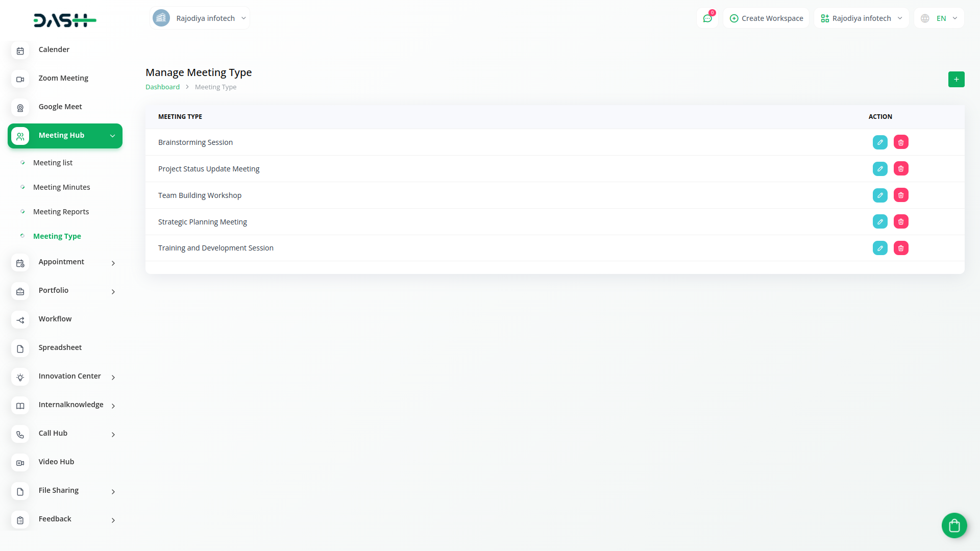Click the green plus button to add meeting type
The image size is (980, 551).
point(956,80)
